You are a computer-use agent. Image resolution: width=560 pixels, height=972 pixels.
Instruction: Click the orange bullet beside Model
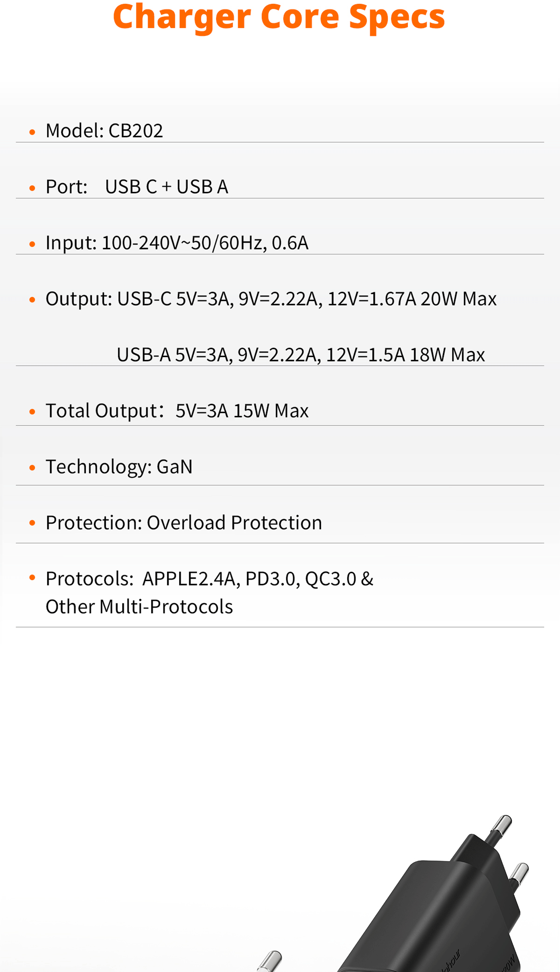point(32,132)
